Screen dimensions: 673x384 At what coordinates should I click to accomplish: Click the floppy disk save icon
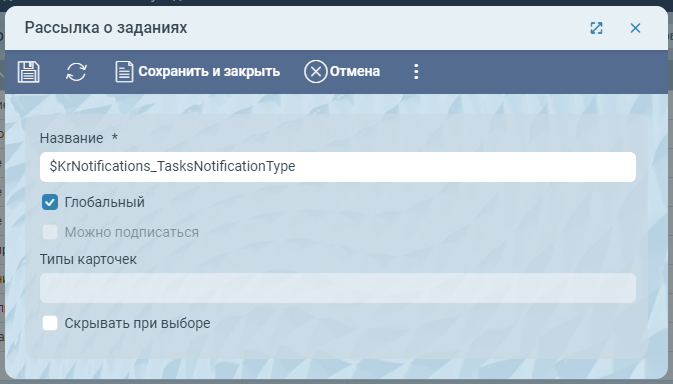click(29, 72)
